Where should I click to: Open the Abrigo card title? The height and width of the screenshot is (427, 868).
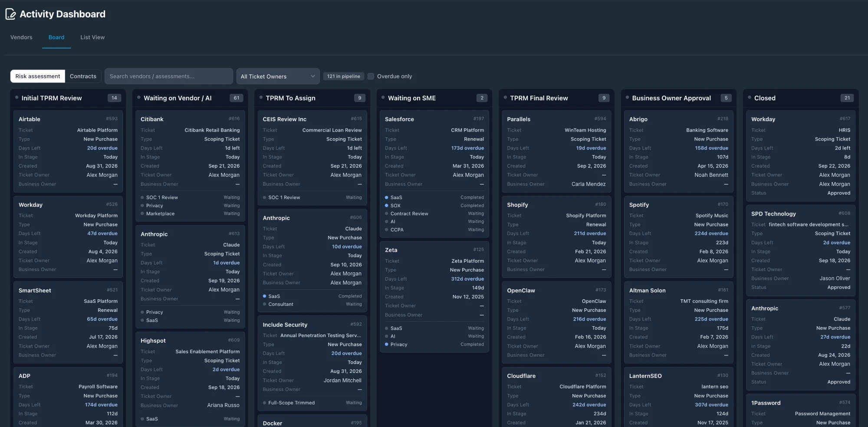(638, 119)
